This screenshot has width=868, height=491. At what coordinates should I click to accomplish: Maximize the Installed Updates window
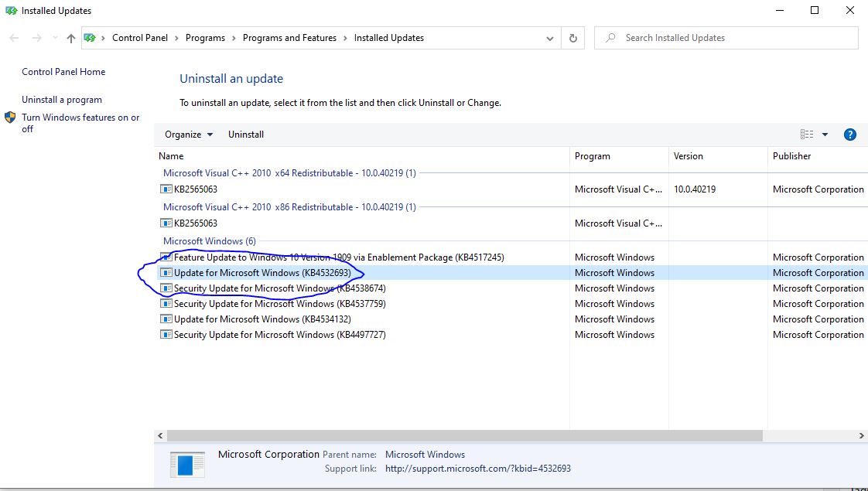pos(815,11)
